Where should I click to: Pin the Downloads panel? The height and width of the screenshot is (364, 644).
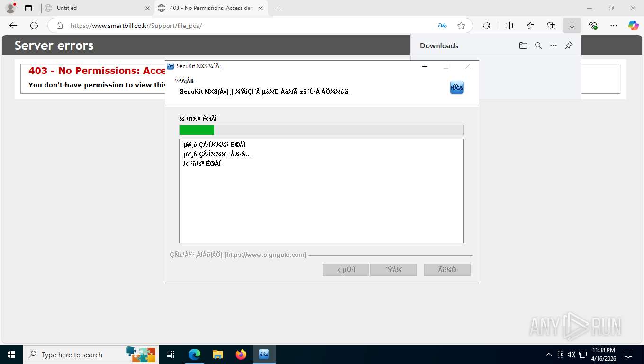pyautogui.click(x=569, y=45)
